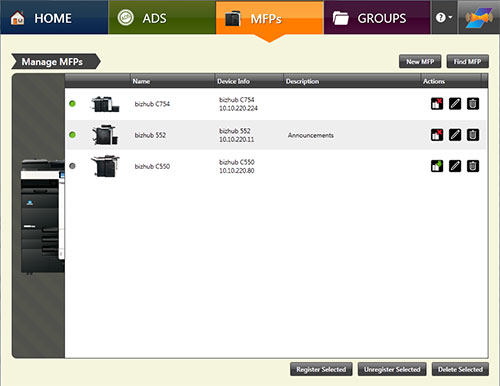Screen dimensions: 500x386
Task: Click the New MFP button
Action: [420, 61]
